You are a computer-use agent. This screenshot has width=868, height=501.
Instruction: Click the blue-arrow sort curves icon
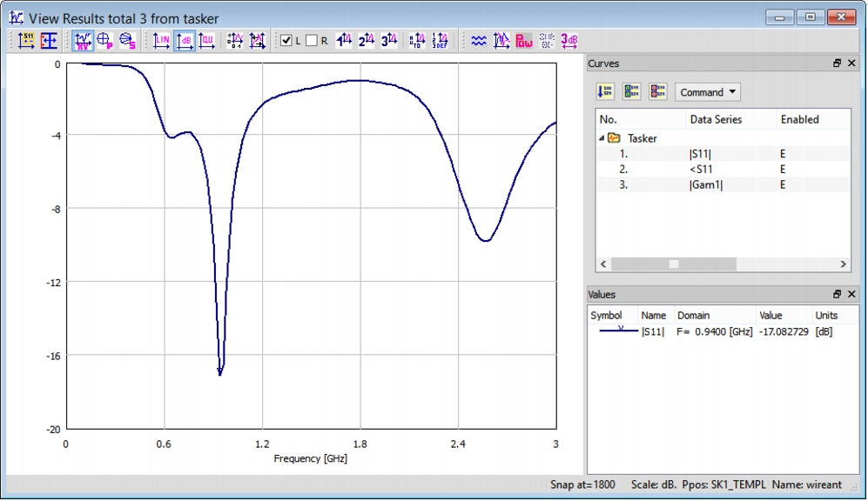click(605, 92)
